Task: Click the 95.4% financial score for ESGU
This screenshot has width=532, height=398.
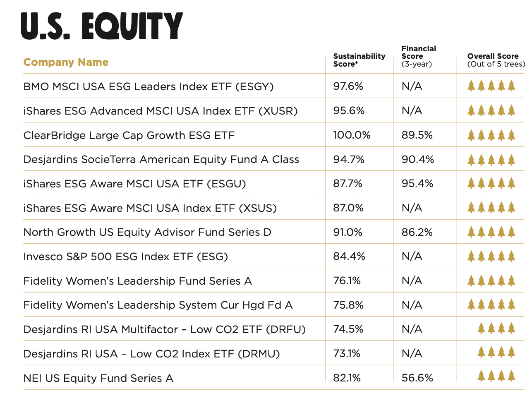Action: [417, 184]
